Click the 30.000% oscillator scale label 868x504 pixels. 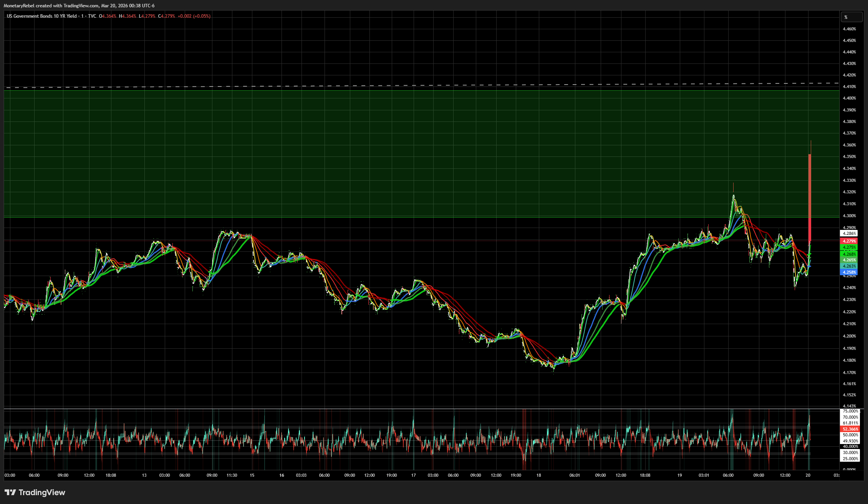[850, 452]
